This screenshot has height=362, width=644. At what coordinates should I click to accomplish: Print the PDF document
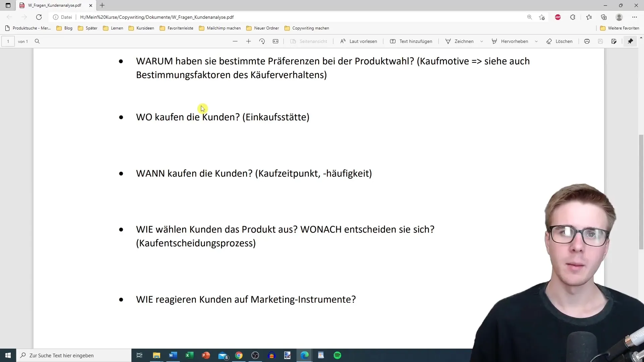pyautogui.click(x=587, y=41)
